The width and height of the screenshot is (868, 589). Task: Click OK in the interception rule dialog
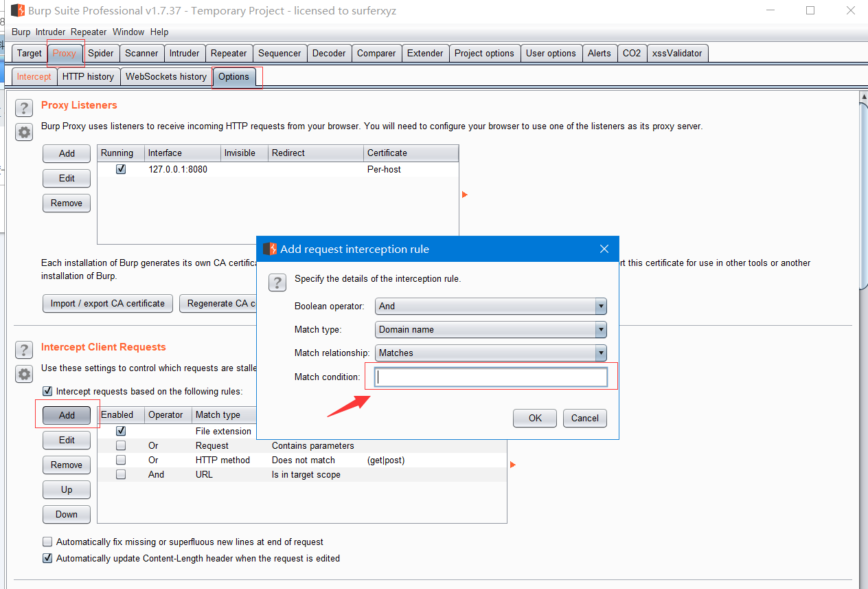535,418
